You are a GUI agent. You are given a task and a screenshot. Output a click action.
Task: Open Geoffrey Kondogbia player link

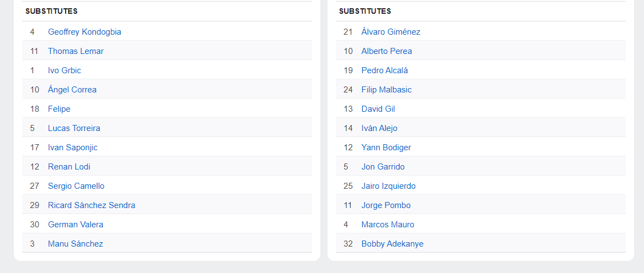tap(84, 32)
